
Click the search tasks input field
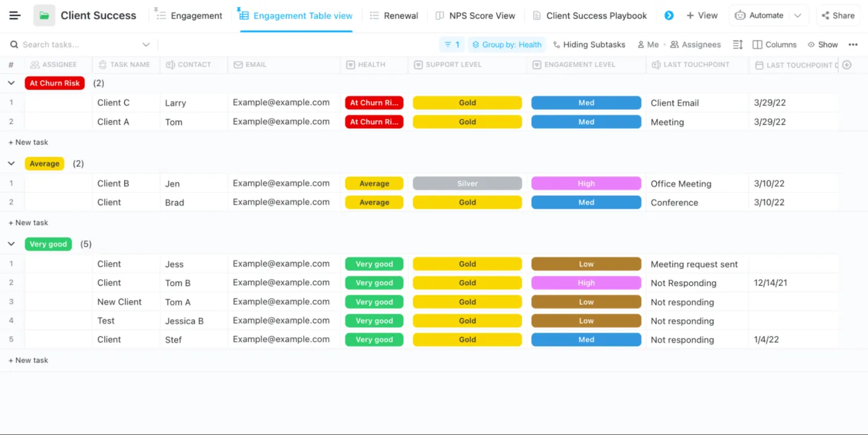[x=74, y=44]
